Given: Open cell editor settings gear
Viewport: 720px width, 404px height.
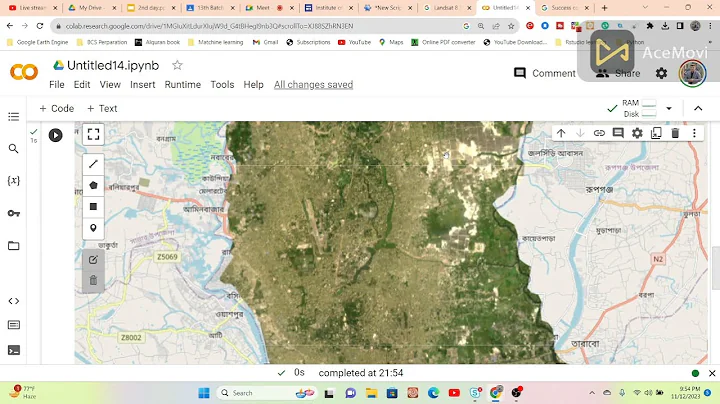Looking at the screenshot, I should click(x=637, y=133).
